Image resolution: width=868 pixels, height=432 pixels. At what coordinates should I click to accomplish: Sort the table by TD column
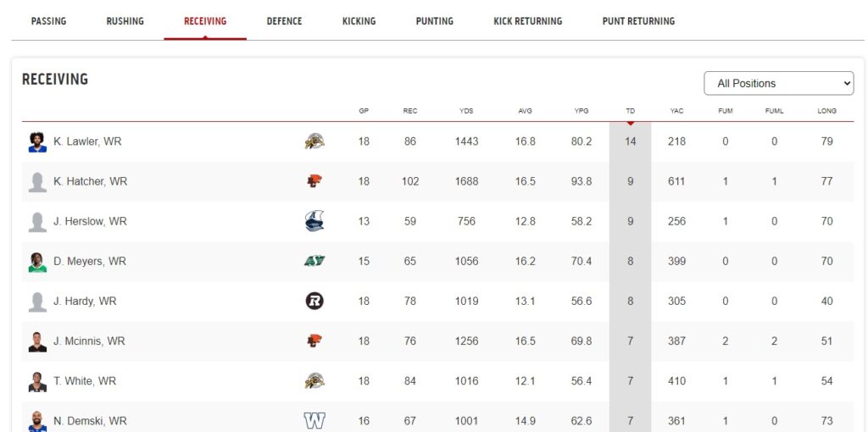point(630,111)
